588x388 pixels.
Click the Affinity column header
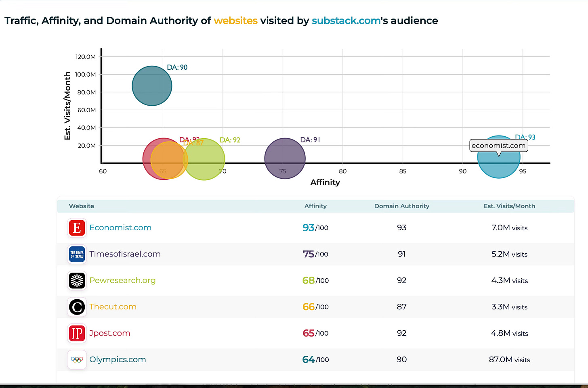[x=315, y=206]
